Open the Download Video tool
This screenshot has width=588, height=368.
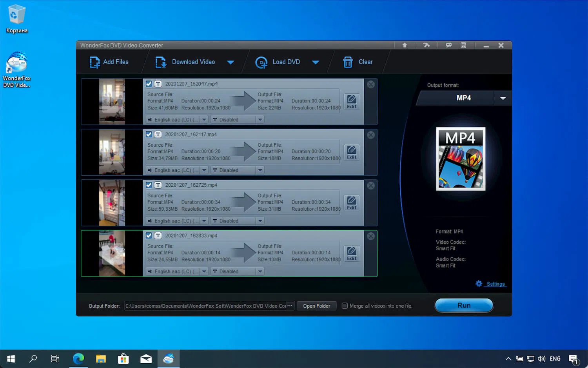[185, 62]
